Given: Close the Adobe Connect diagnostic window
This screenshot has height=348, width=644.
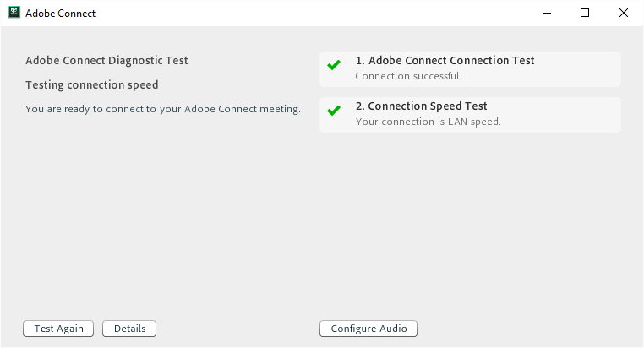Looking at the screenshot, I should [624, 13].
